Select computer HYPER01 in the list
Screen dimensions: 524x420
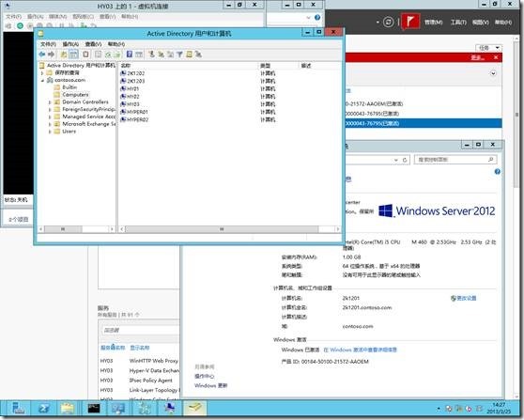click(x=134, y=112)
